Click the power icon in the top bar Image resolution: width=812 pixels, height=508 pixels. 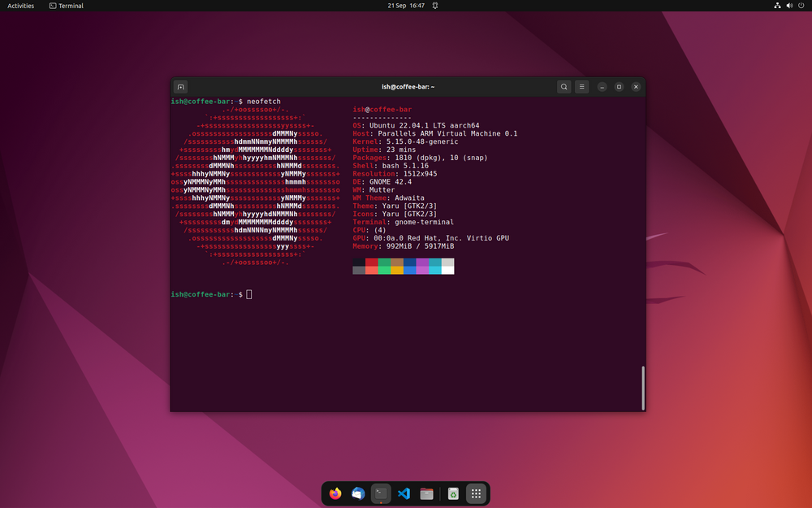click(x=800, y=6)
